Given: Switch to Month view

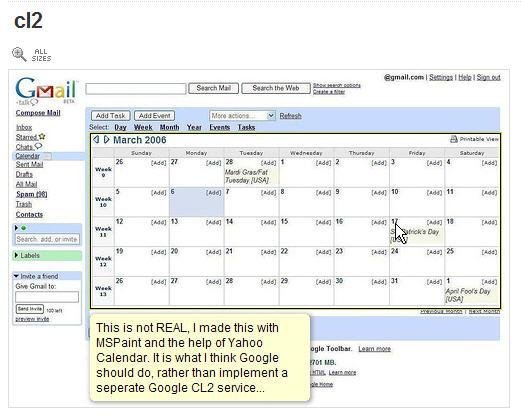Looking at the screenshot, I should tap(169, 127).
